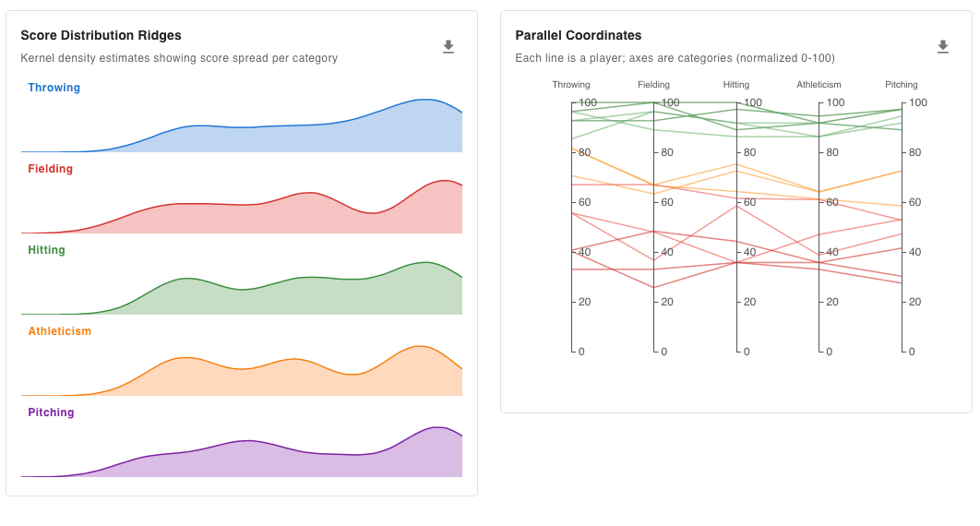Click the Score Distribution Ridges title

pos(101,35)
